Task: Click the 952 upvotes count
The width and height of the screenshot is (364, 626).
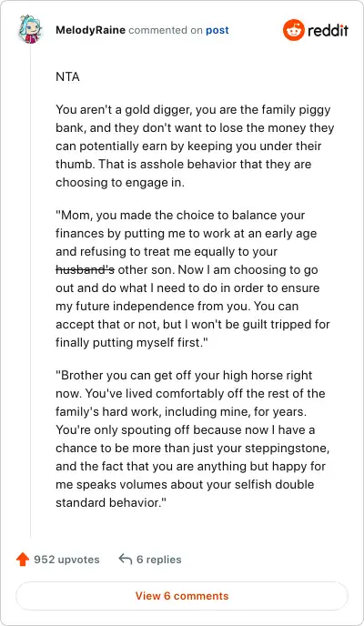Action: tap(66, 560)
